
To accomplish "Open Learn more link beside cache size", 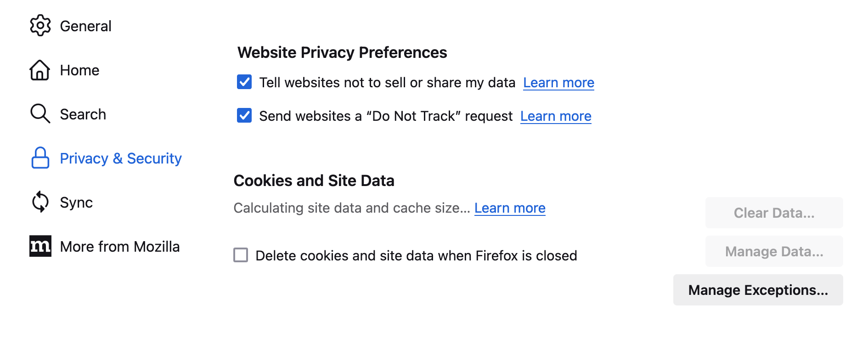I will (x=510, y=208).
